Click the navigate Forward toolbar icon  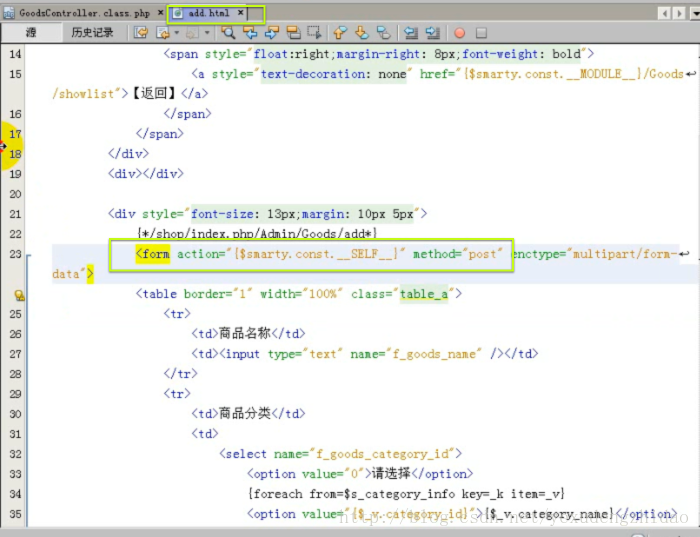[x=192, y=33]
